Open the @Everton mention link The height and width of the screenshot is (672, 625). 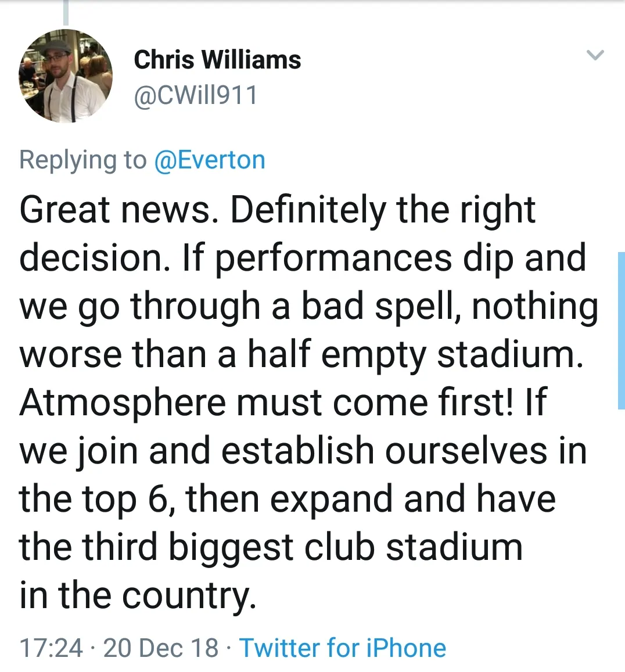click(x=209, y=160)
